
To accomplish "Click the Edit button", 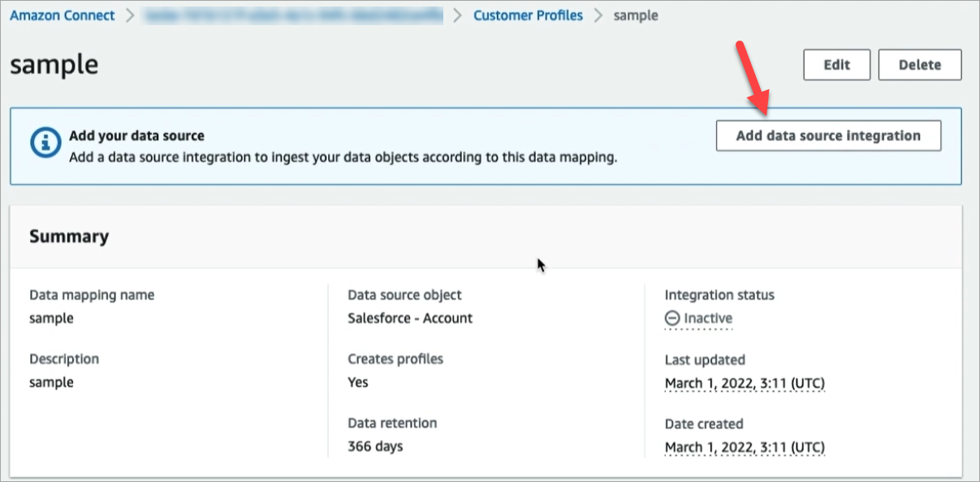I will coord(836,64).
